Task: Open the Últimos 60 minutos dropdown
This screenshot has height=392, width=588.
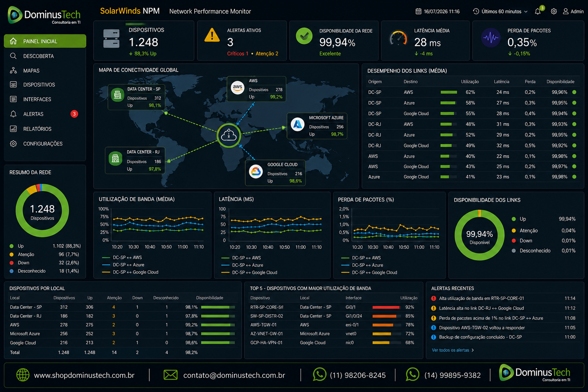Action: point(500,11)
